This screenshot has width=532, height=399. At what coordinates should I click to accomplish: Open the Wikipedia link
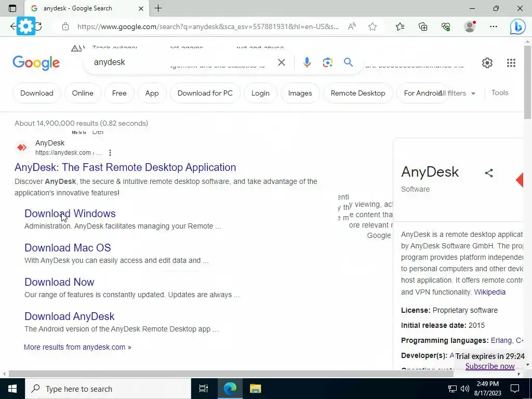tap(489, 292)
